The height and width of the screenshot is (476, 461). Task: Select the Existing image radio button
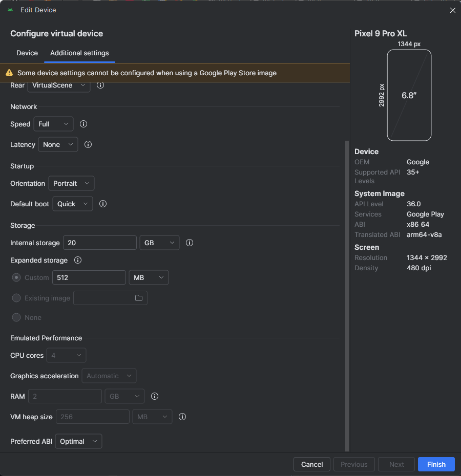(16, 298)
